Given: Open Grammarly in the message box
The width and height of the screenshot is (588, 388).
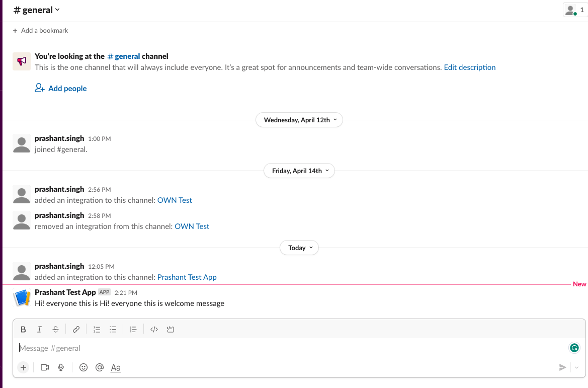Looking at the screenshot, I should [574, 348].
